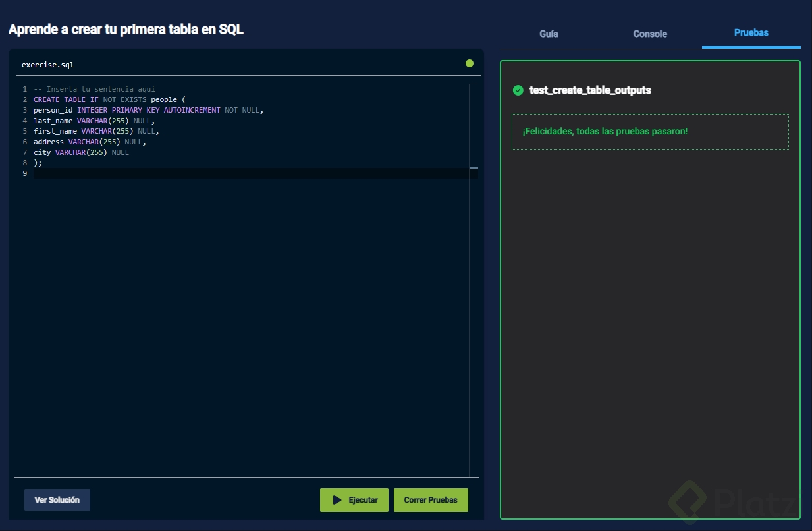Click the CREATE TABLE IF NOT EXISTS line
The image size is (812, 531).
[110, 99]
